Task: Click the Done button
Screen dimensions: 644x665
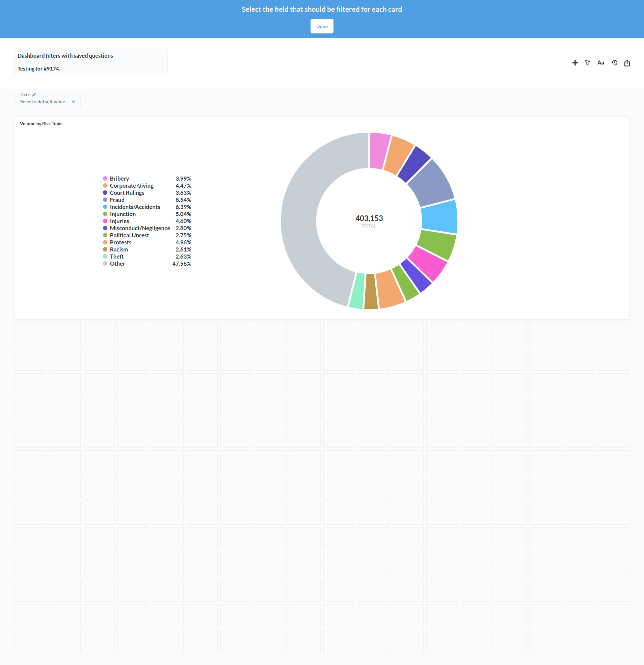Action: click(322, 26)
